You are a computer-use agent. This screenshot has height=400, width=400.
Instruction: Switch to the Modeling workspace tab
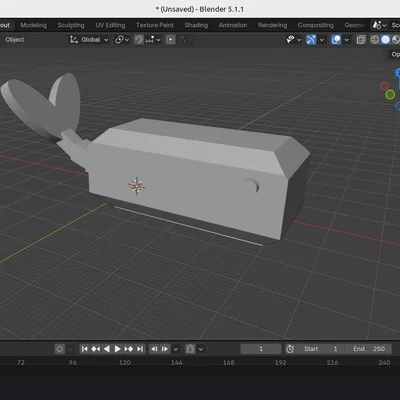coord(33,25)
